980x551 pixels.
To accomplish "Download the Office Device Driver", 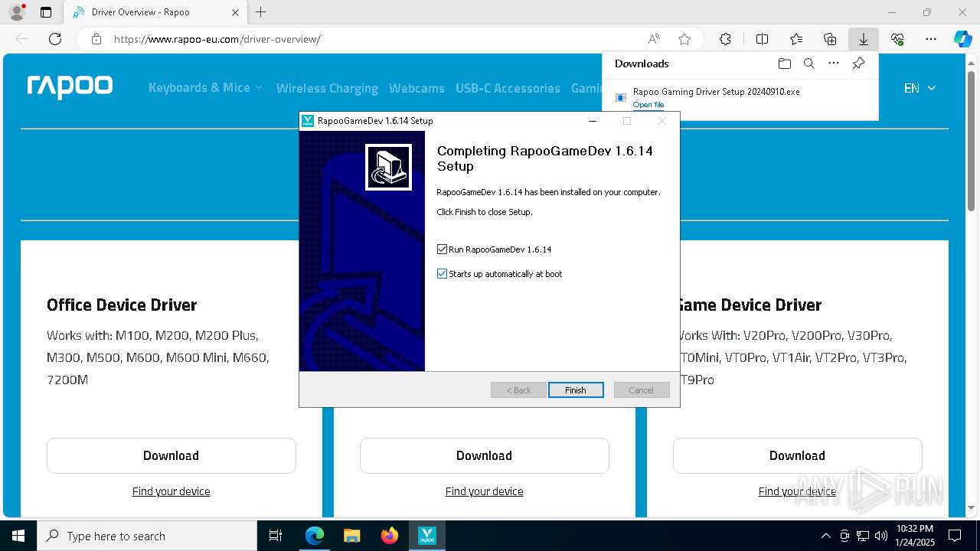I will 171,455.
